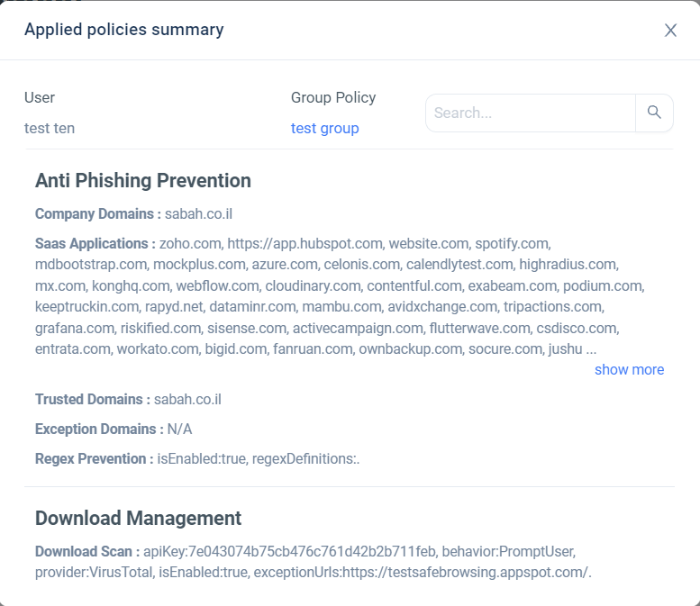Open the test group policy link

(324, 128)
